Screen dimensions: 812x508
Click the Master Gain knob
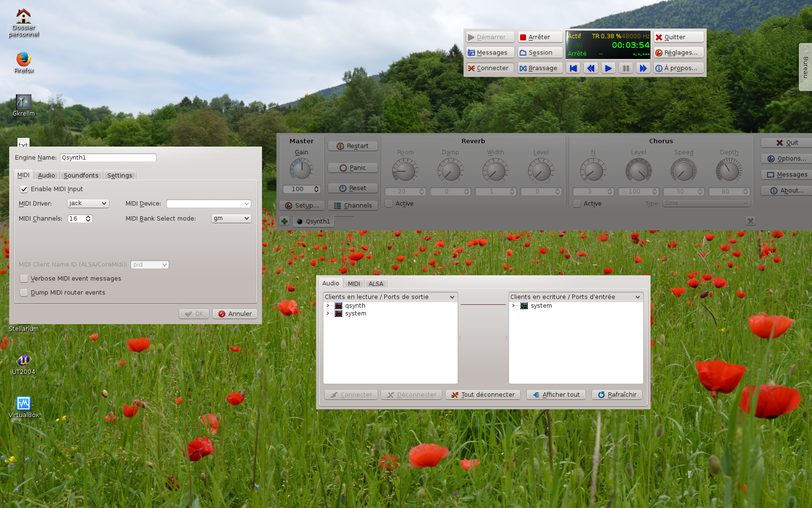[301, 170]
